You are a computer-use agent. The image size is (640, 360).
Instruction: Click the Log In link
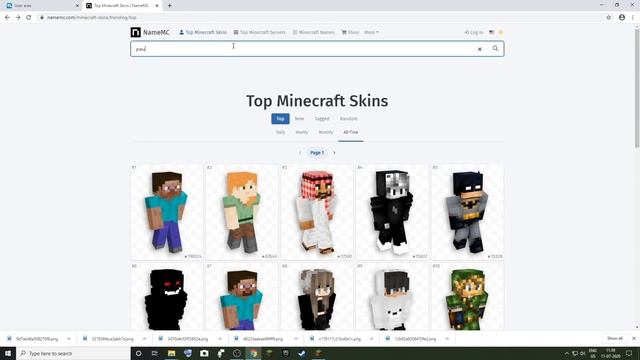474,32
